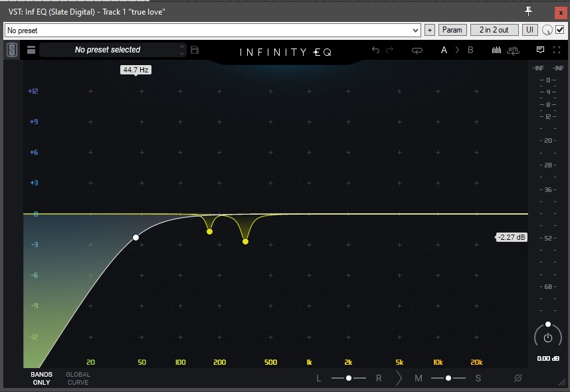Click the wet/dry mix knob
Screen dimensions: 570x392
[547, 30]
